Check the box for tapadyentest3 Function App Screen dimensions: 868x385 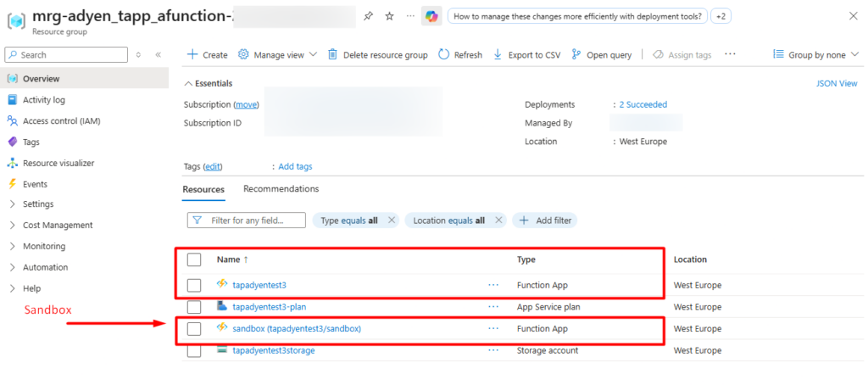tap(194, 285)
